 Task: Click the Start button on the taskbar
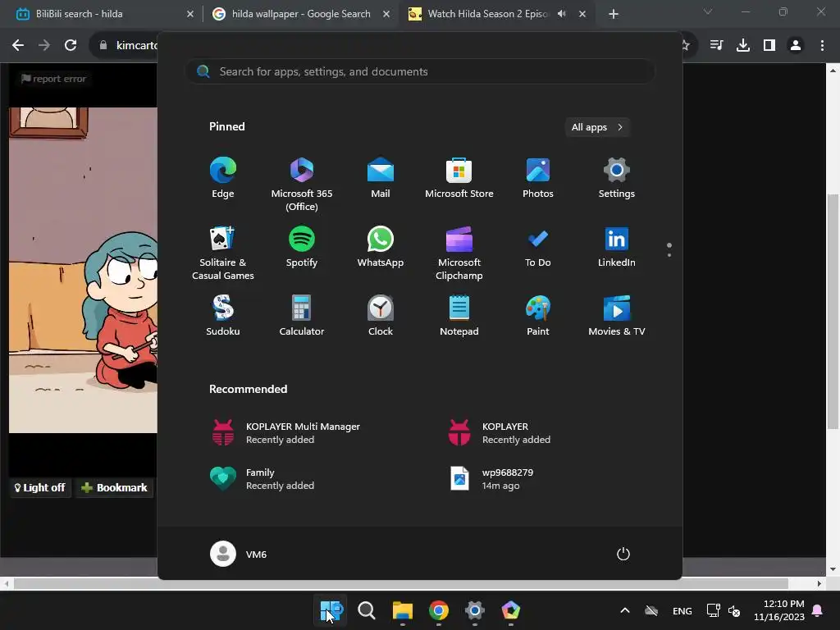click(x=331, y=610)
